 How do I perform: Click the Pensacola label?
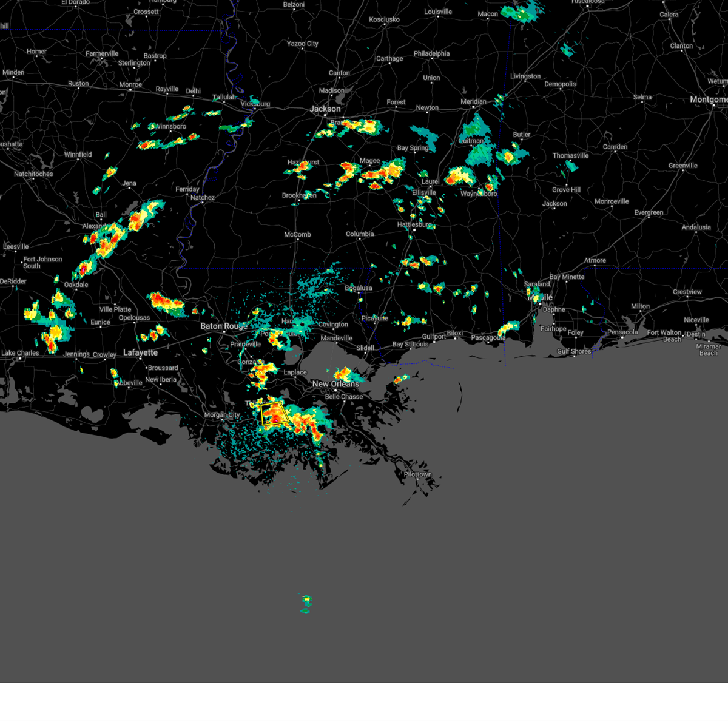[x=622, y=332]
